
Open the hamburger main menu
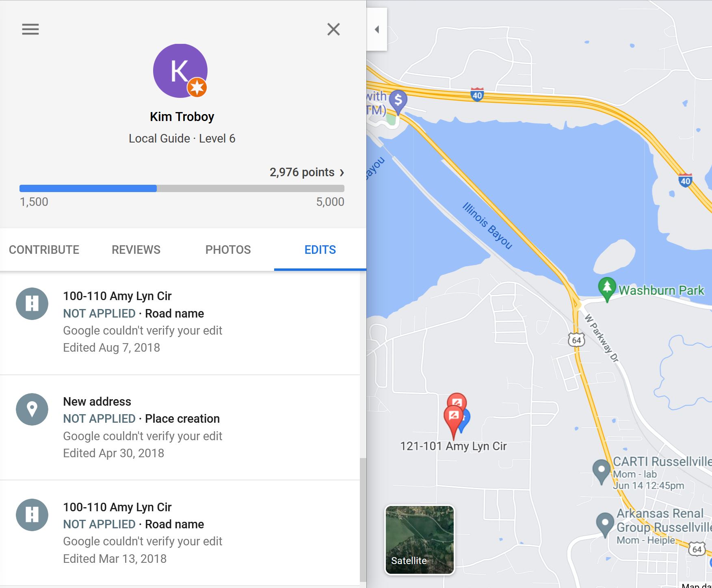30,29
